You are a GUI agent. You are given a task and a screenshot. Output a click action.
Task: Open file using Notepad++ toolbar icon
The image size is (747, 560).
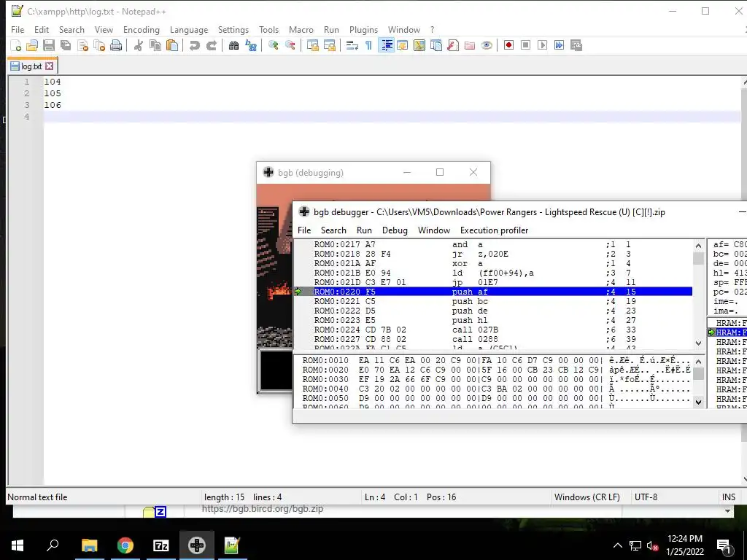tap(32, 45)
